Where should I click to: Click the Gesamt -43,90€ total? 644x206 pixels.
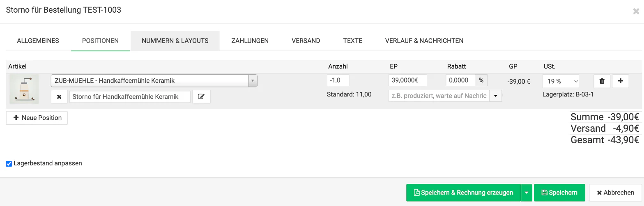click(605, 140)
